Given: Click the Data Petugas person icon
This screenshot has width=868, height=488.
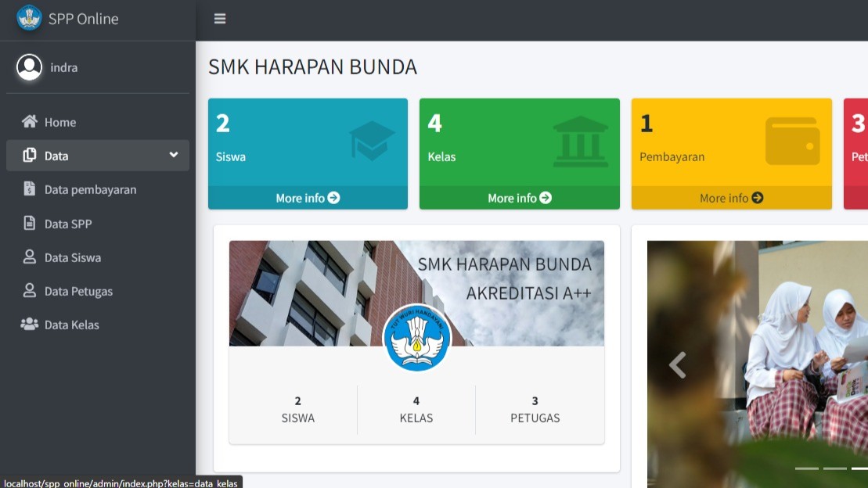Looking at the screenshot, I should [x=29, y=290].
